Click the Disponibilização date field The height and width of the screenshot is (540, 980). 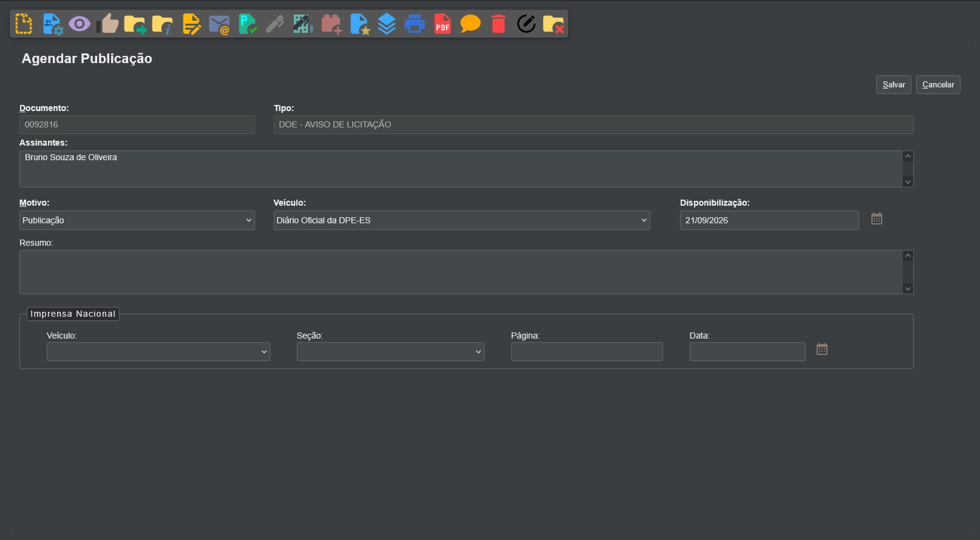pyautogui.click(x=769, y=220)
